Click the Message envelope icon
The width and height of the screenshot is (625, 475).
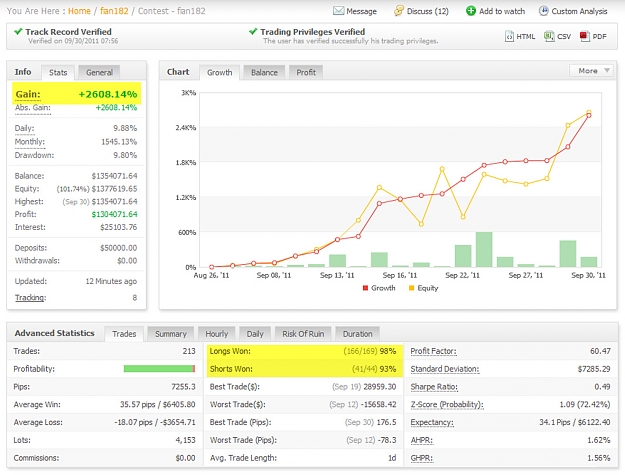click(x=338, y=11)
